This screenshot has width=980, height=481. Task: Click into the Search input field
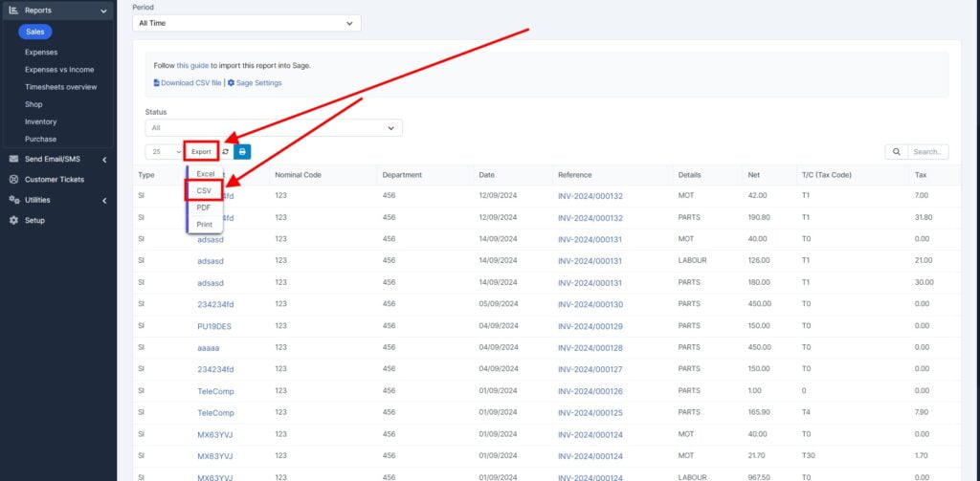point(928,152)
